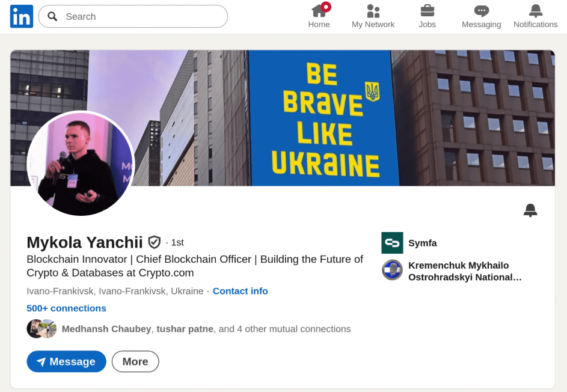Check Notifications via the bell icon

[535, 11]
